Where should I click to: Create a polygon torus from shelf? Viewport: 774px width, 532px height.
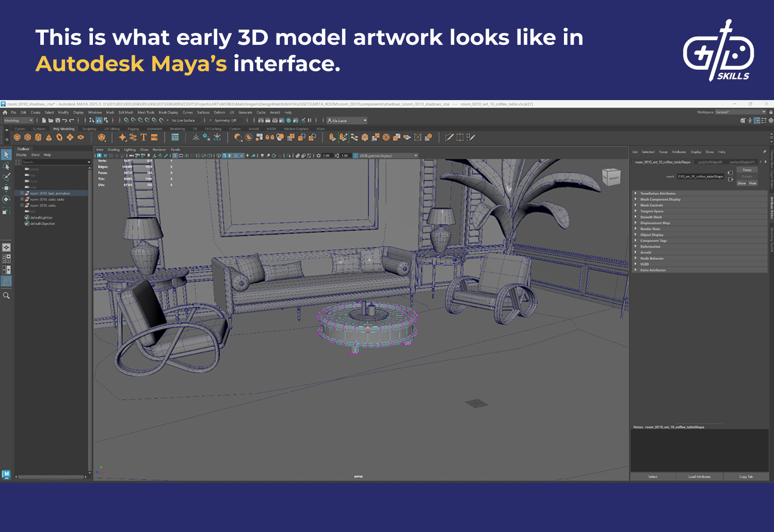[x=59, y=137]
